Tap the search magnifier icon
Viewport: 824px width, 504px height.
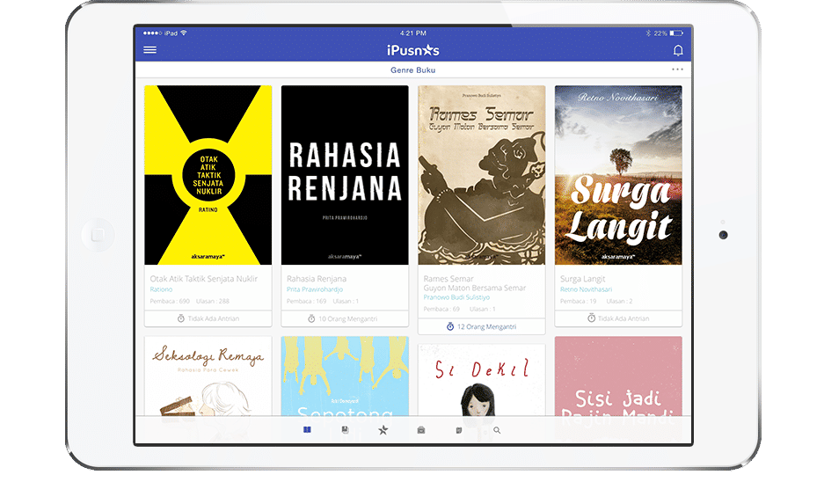pos(497,430)
